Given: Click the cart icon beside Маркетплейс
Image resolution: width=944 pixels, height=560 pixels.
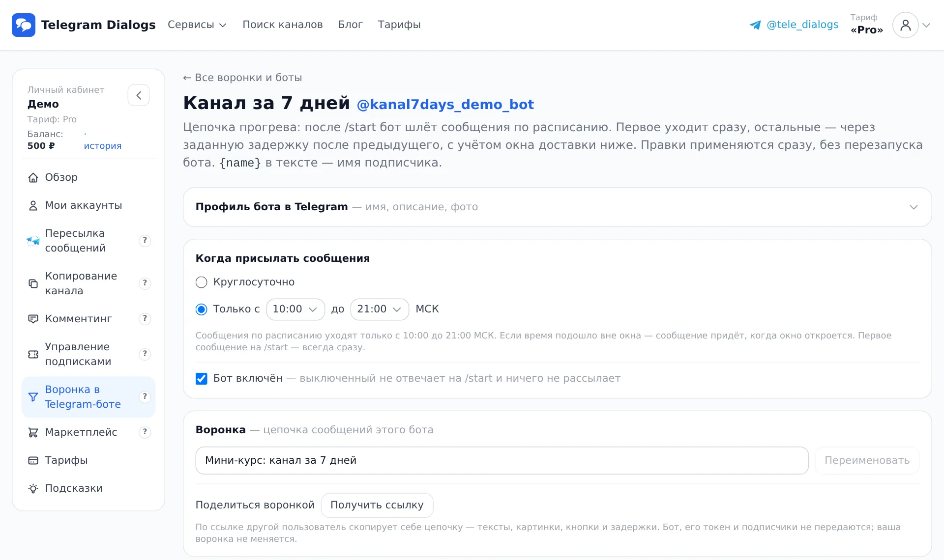Looking at the screenshot, I should [33, 432].
